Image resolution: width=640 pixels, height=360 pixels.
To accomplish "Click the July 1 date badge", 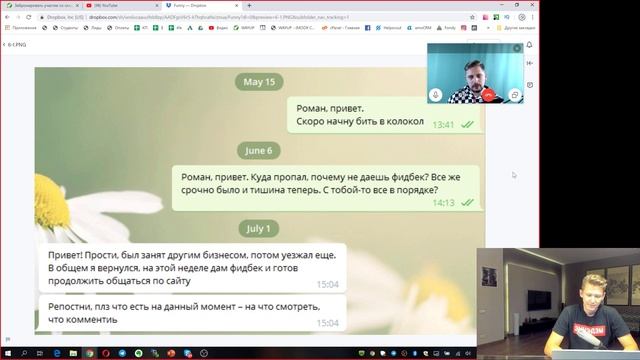I will (259, 229).
